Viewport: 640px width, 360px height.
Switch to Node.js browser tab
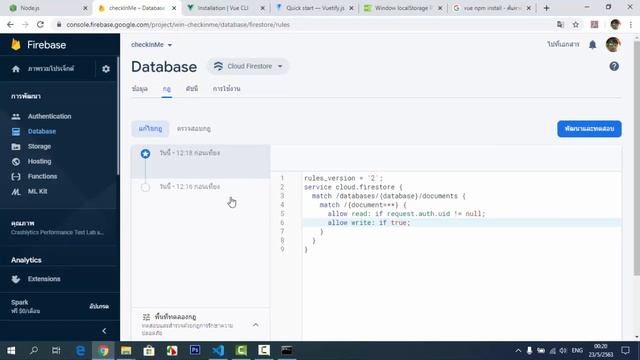(46, 8)
